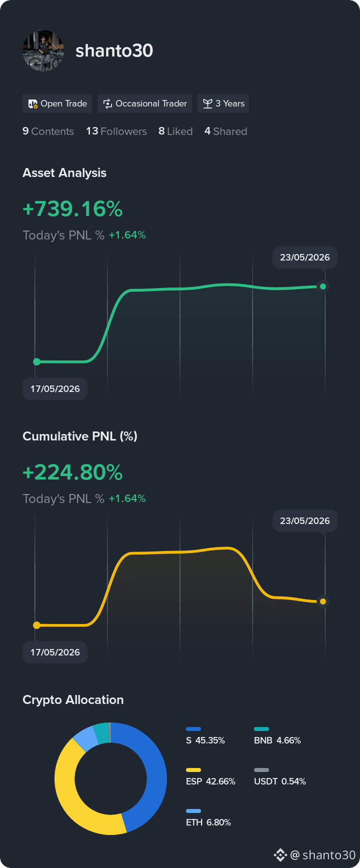Image resolution: width=360 pixels, height=868 pixels.
Task: Click the gray USDT legend swatch
Action: click(261, 770)
